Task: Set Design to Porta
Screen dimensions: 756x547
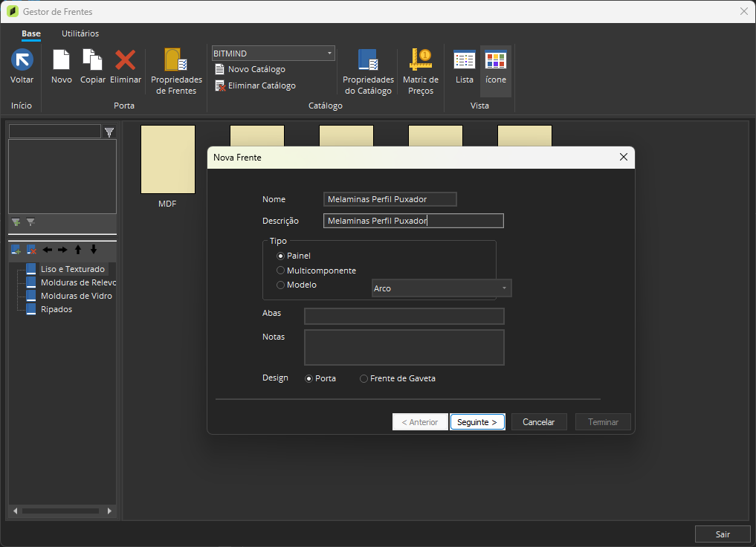Action: (x=309, y=379)
